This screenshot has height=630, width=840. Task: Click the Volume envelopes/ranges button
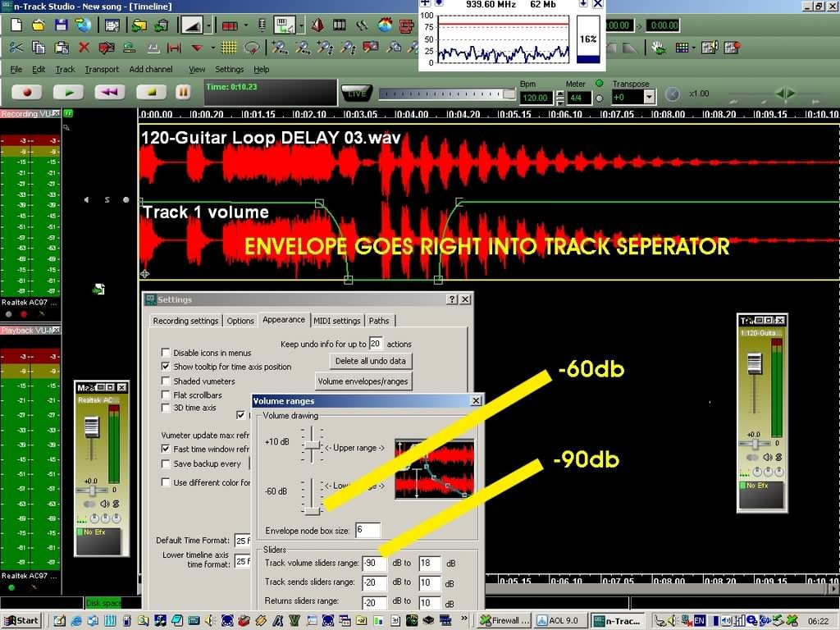click(363, 381)
